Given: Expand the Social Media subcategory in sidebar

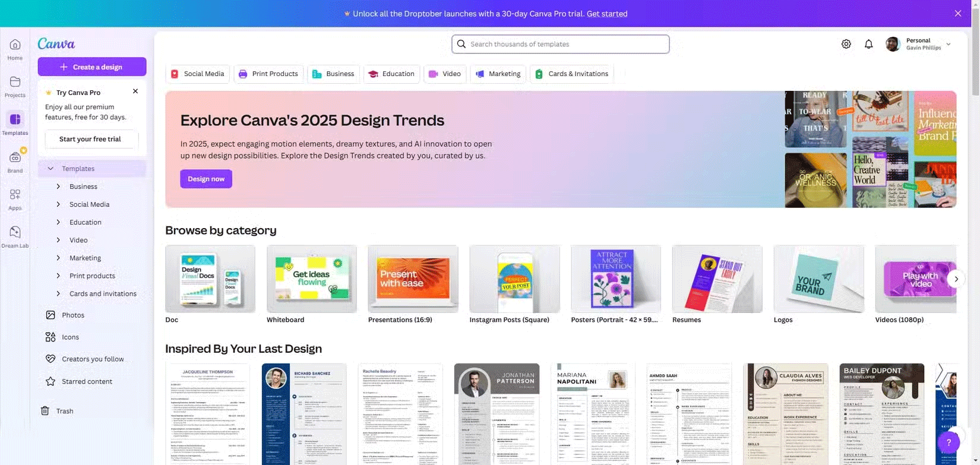Looking at the screenshot, I should click(58, 204).
